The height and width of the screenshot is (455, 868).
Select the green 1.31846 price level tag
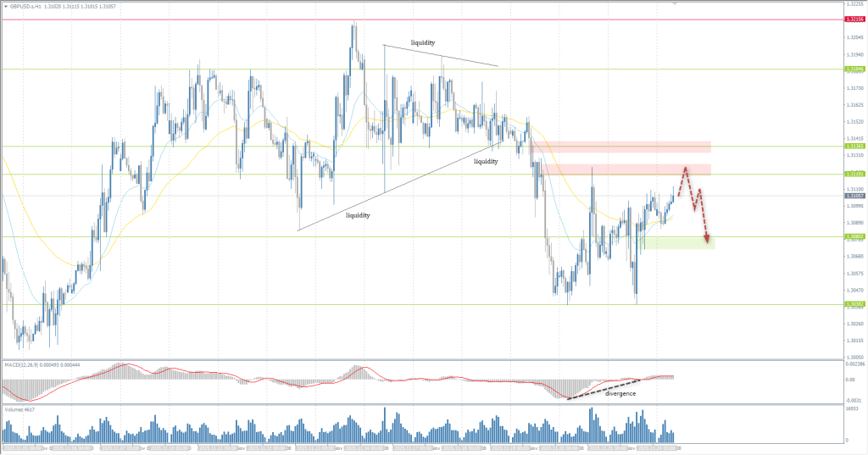point(854,69)
